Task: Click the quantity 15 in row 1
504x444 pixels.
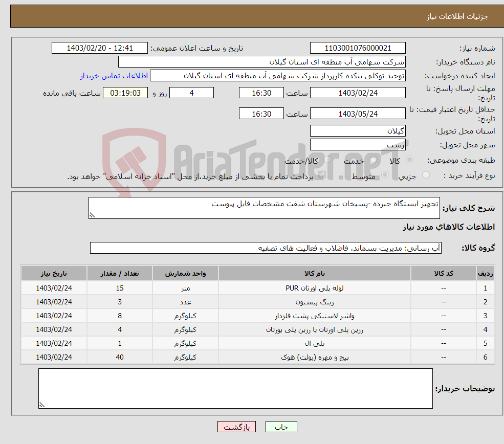Action: (x=120, y=288)
